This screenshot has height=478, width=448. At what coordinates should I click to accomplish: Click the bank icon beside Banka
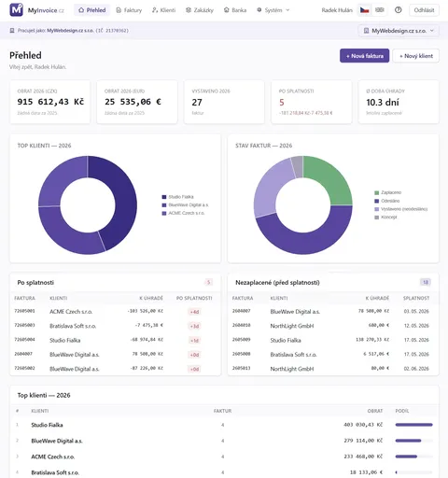[x=227, y=10]
